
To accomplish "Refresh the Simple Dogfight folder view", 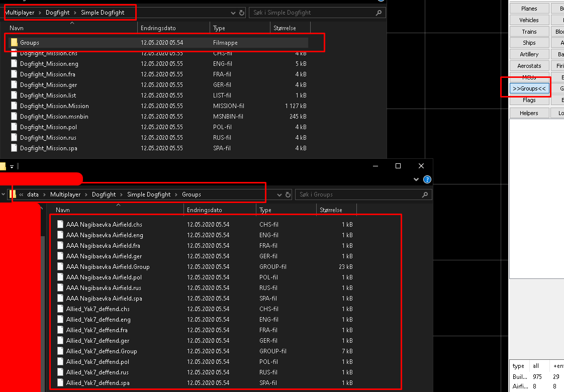I will [242, 13].
